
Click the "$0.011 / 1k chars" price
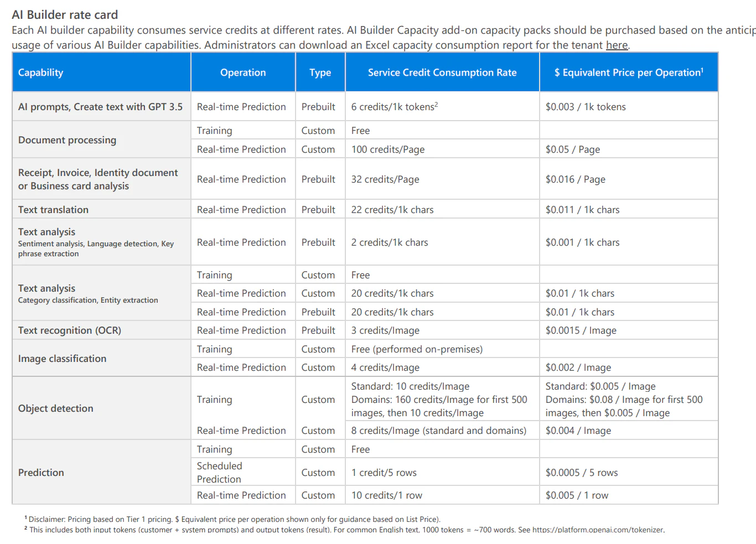(x=583, y=210)
